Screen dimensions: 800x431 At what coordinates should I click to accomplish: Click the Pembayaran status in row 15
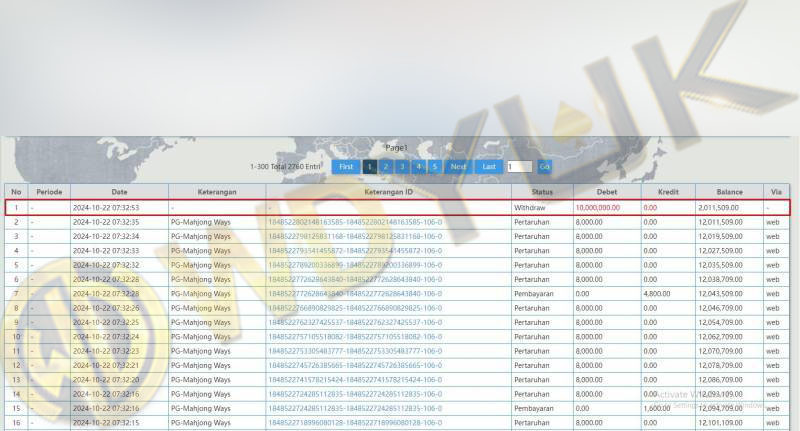coord(534,409)
